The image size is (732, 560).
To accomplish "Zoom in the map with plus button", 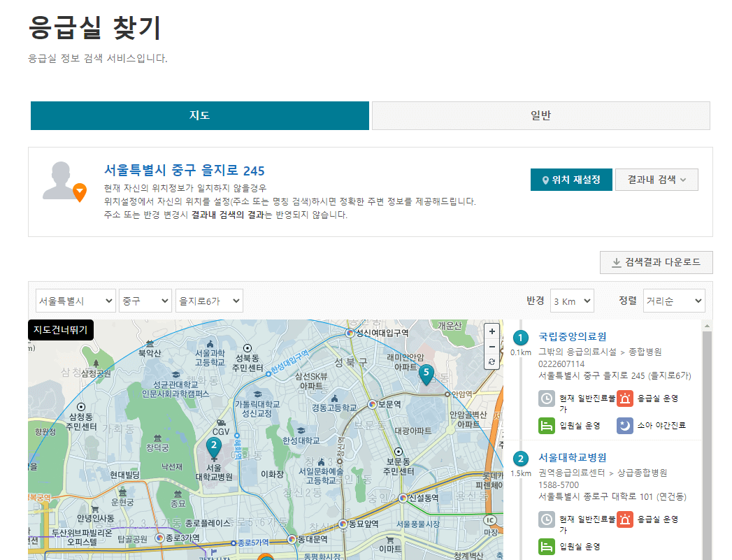I will point(492,331).
